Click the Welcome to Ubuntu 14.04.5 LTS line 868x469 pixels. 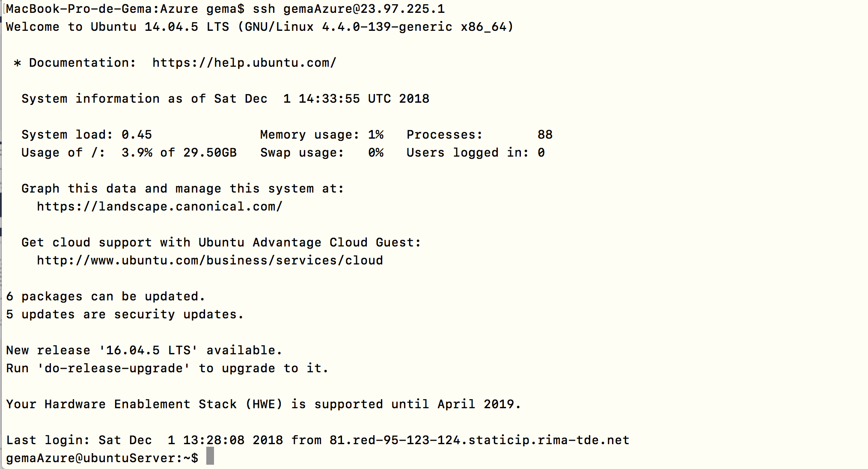(x=260, y=27)
